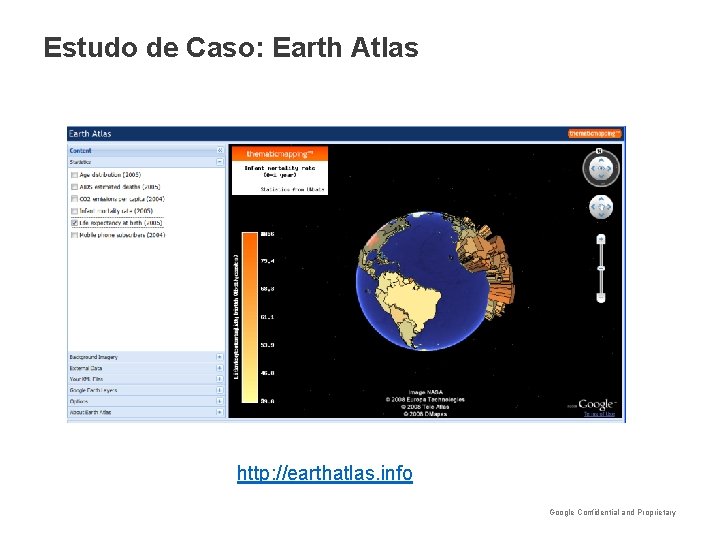This screenshot has height=540, width=720.
Task: Pan down with the move joystick
Action: pyautogui.click(x=601, y=215)
